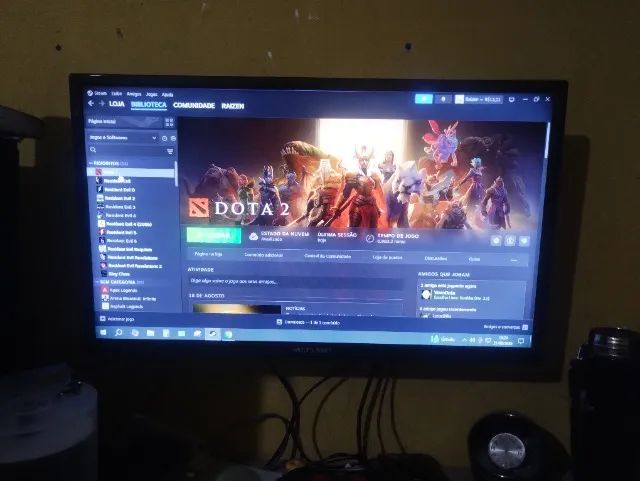Click the friend currently playing avatar
The image size is (640, 481).
pos(426,295)
